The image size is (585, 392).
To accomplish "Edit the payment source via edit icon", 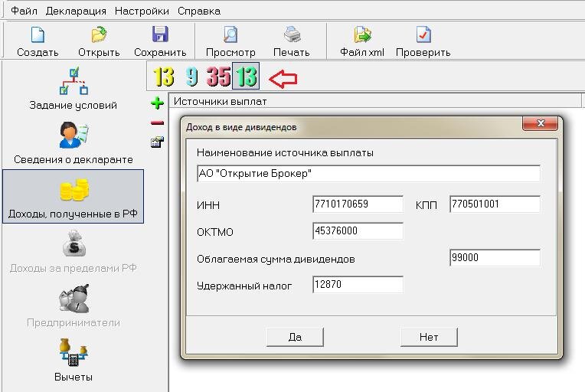I will click(158, 142).
